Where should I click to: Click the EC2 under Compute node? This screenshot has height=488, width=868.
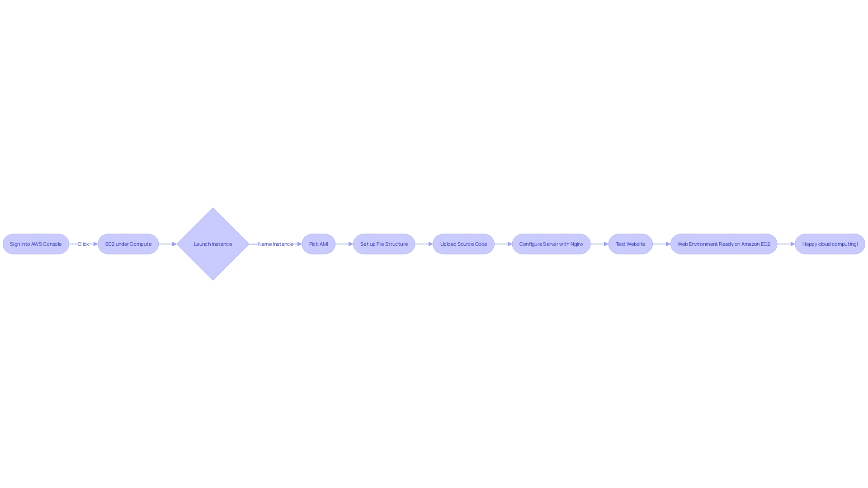point(128,244)
